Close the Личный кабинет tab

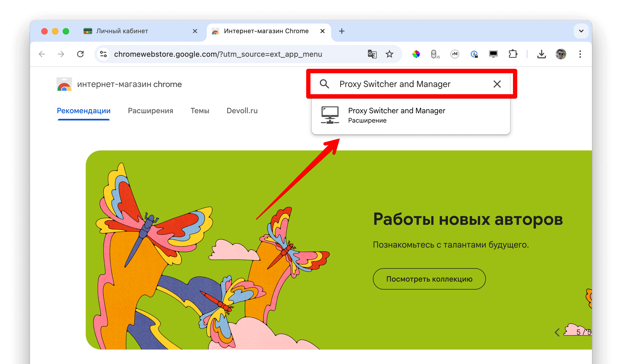tap(195, 31)
